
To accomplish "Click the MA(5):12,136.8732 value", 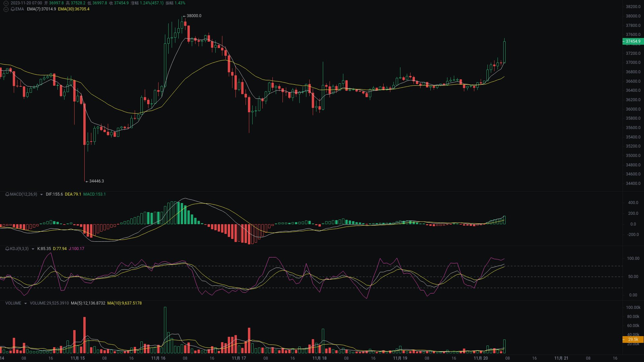I will [88, 303].
